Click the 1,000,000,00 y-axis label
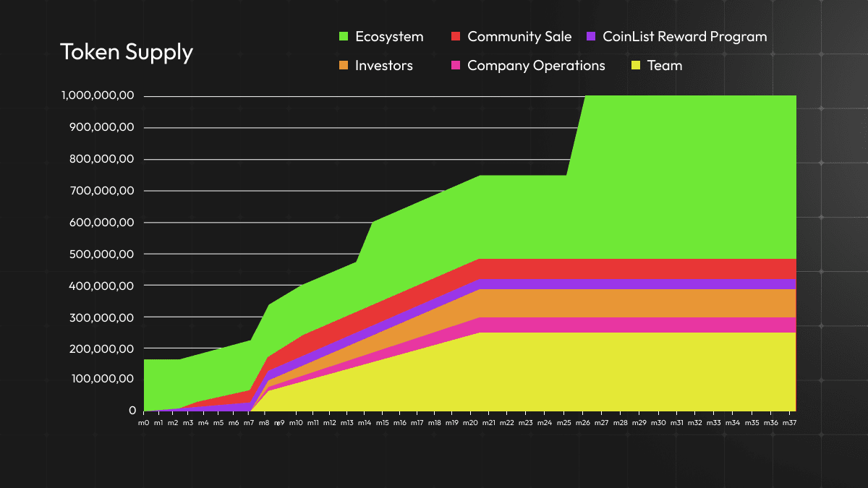 [98, 95]
